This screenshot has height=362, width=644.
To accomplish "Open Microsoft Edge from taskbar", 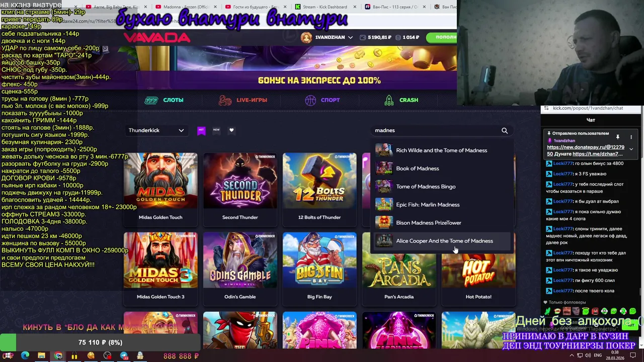I will coord(25,355).
